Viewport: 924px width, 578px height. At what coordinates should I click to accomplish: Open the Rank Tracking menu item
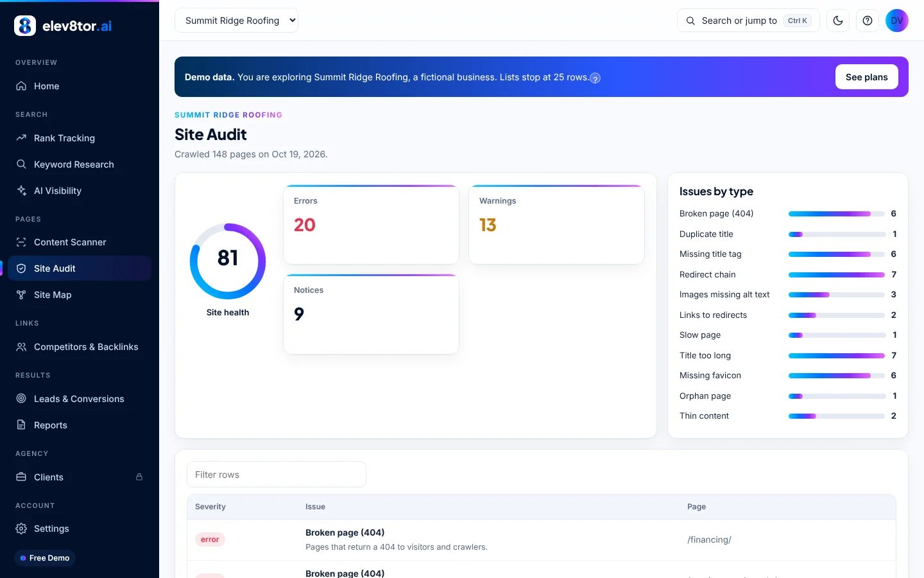click(x=80, y=138)
